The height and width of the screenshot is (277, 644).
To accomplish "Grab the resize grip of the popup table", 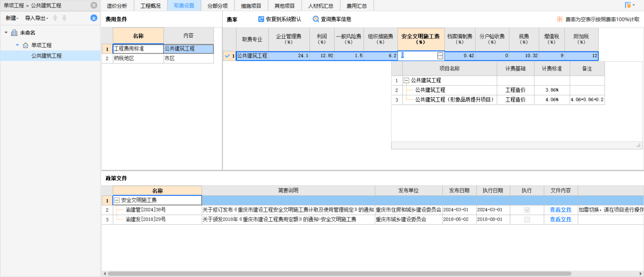I will 639,145.
